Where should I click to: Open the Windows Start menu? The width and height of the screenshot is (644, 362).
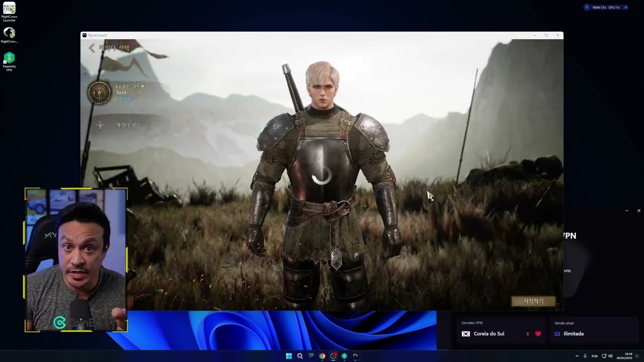coord(289,356)
